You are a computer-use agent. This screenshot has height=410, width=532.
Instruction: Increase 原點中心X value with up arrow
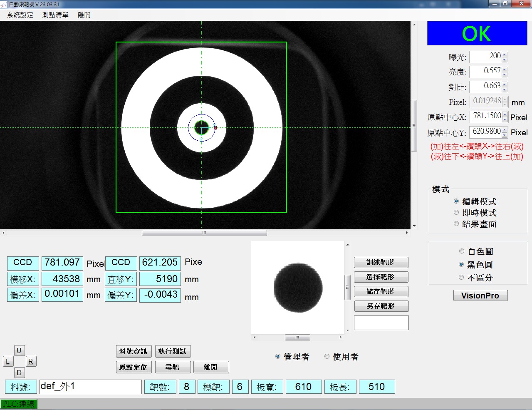505,114
